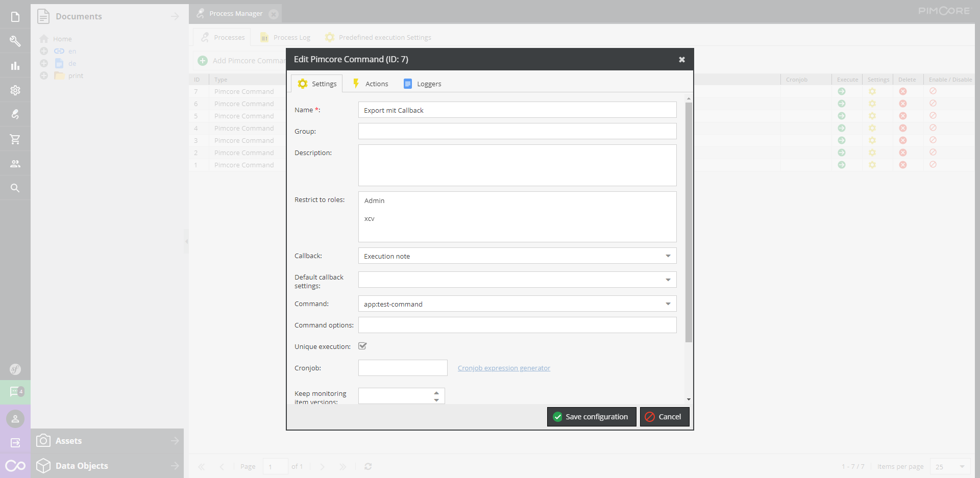This screenshot has width=980, height=478.
Task: Open the Settings gear menu in sidebar
Action: coord(15,90)
